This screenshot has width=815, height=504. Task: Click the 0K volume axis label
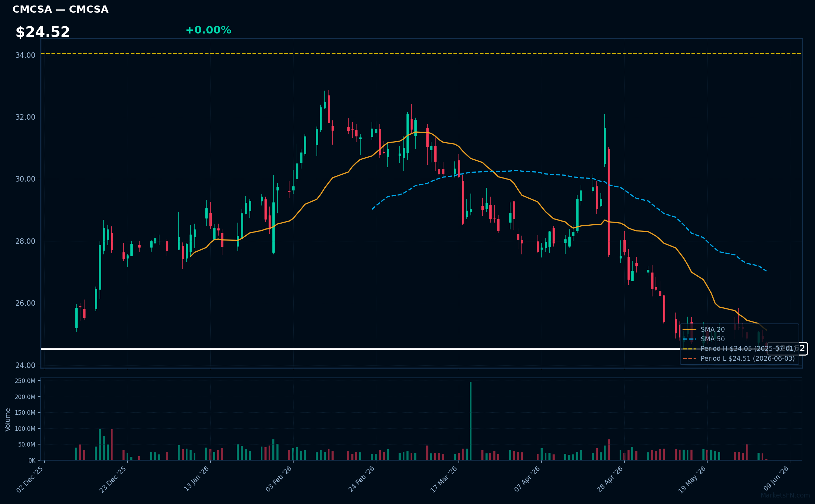click(32, 461)
